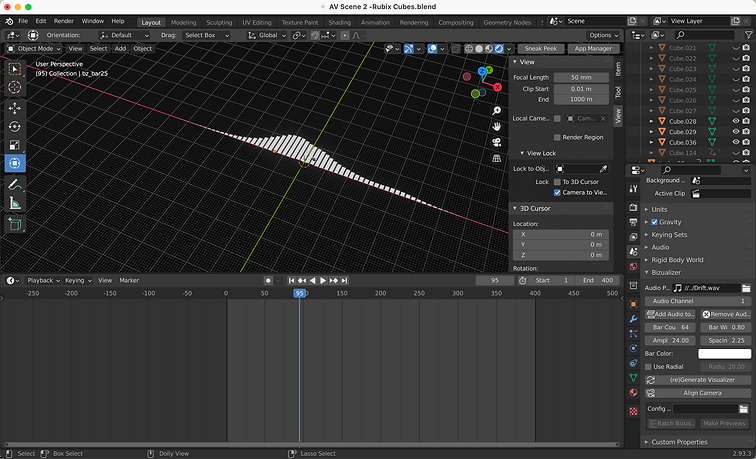The image size is (756, 459).
Task: Open Tool properties tab icon
Action: (634, 189)
